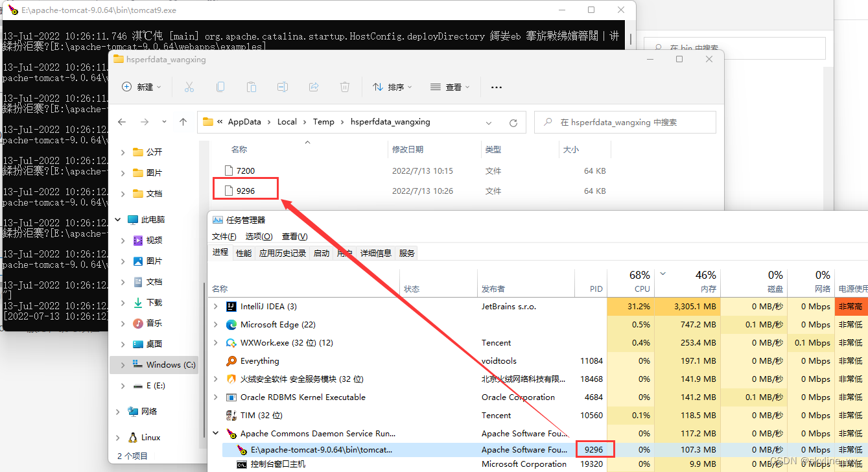Switch to 应用历史记录 tab in Task Manager
The width and height of the screenshot is (868, 472).
tap(283, 253)
